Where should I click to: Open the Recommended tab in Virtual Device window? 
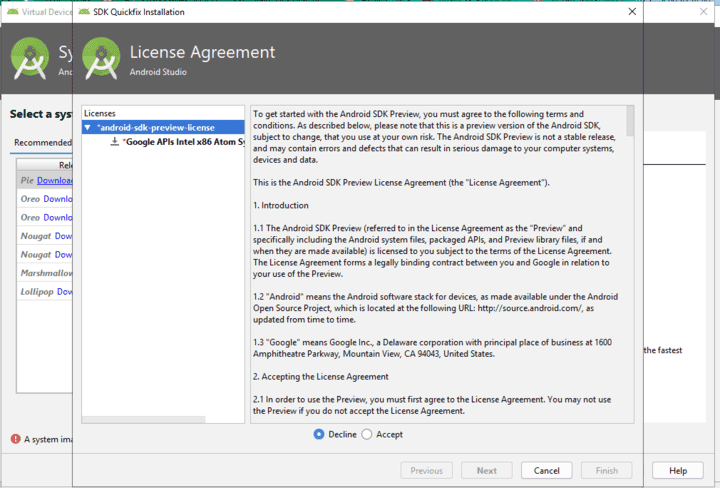coord(43,143)
